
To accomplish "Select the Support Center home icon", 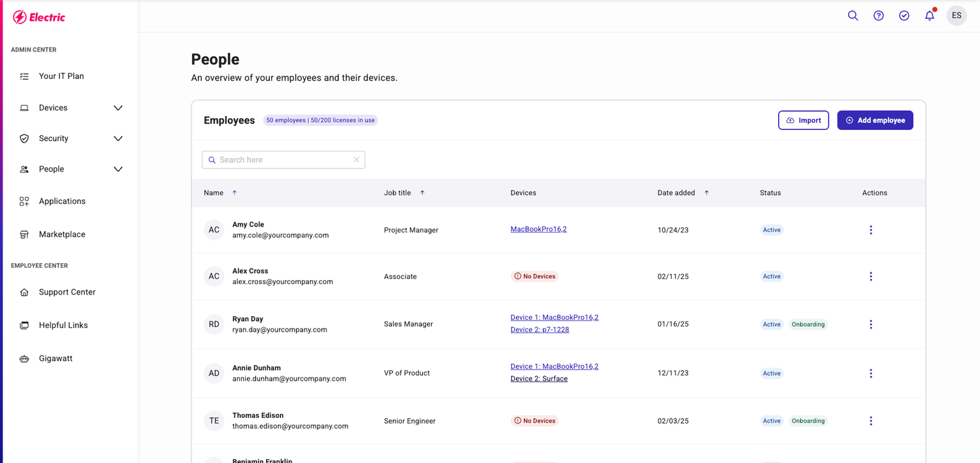I will 24,292.
